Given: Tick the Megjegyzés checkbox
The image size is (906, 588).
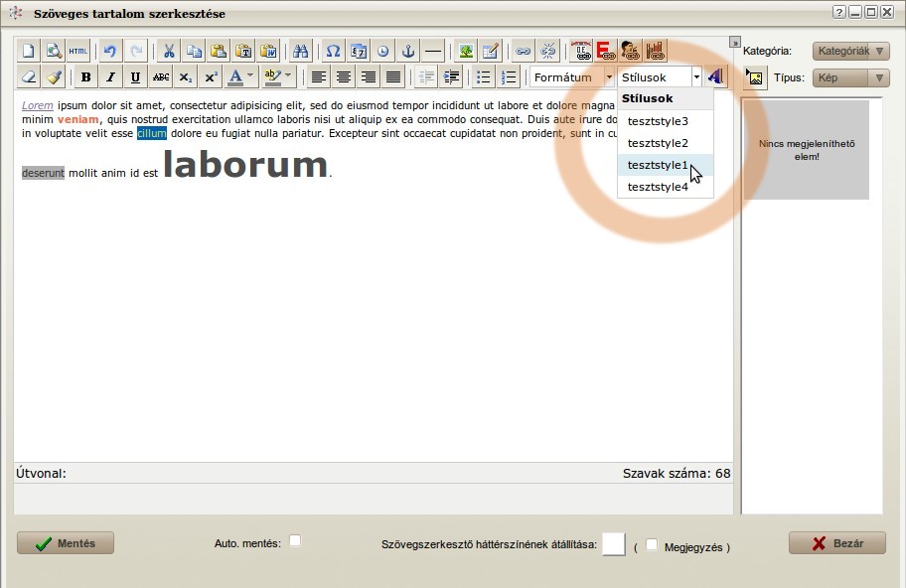Looking at the screenshot, I should pyautogui.click(x=652, y=545).
